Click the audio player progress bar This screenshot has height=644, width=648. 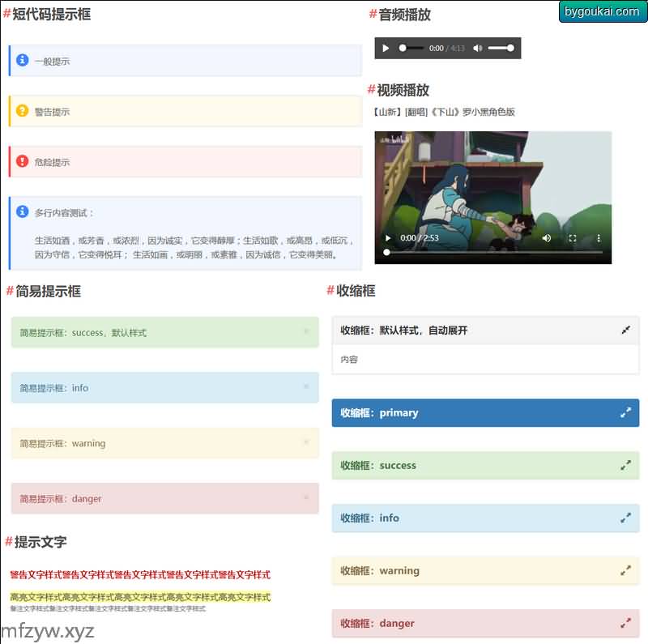(411, 49)
